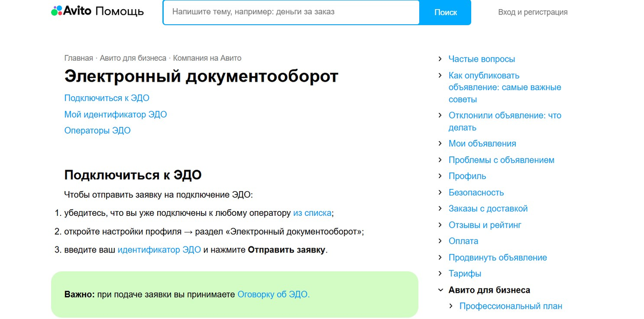Open Компания на Авито breadcrumb

click(x=207, y=58)
